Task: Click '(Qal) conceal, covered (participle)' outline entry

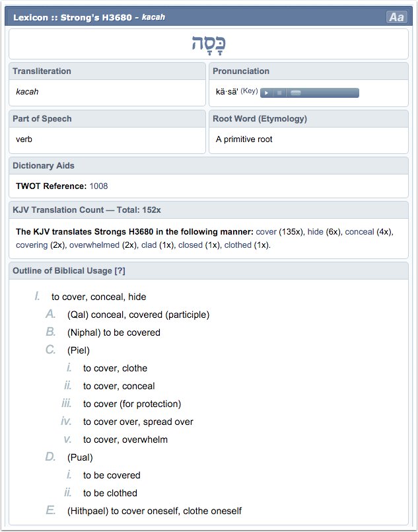Action: click(x=138, y=315)
